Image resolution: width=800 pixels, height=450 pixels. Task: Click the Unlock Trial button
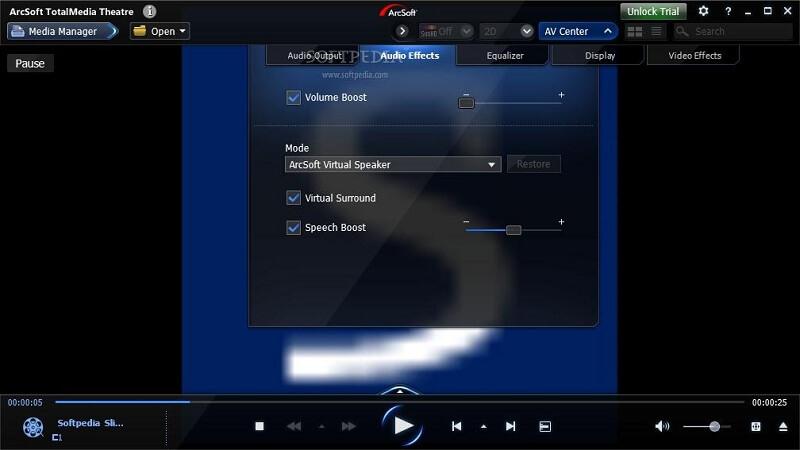[x=653, y=11]
